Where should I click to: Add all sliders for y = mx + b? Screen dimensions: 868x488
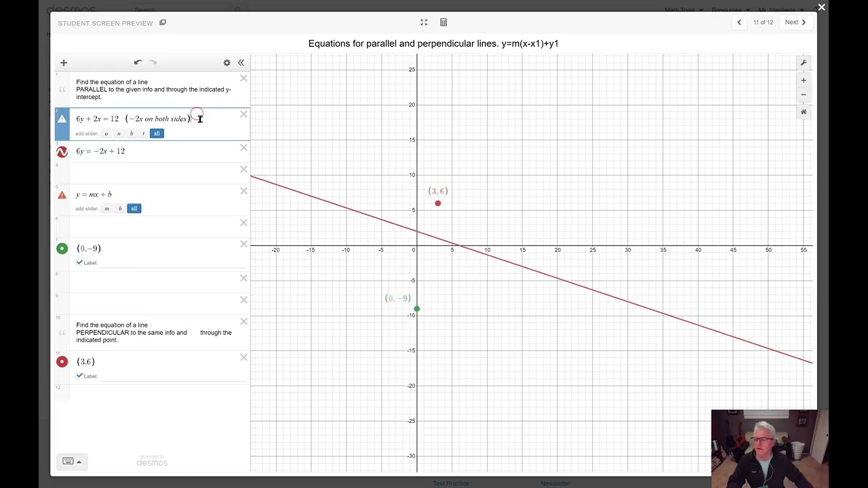(x=134, y=209)
